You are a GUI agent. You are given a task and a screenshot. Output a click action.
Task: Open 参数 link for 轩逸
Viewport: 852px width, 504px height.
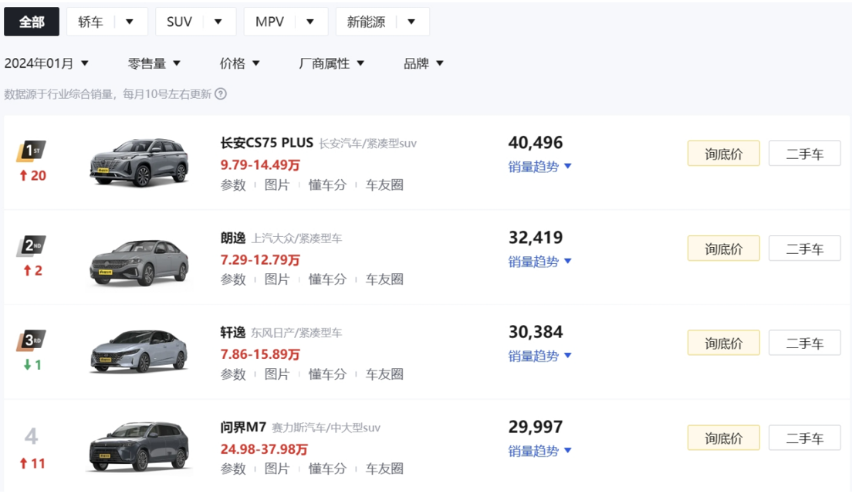tap(233, 374)
